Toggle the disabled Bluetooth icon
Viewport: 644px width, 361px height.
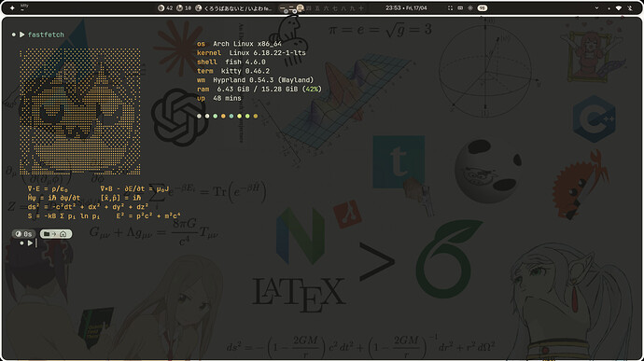tap(630, 7)
